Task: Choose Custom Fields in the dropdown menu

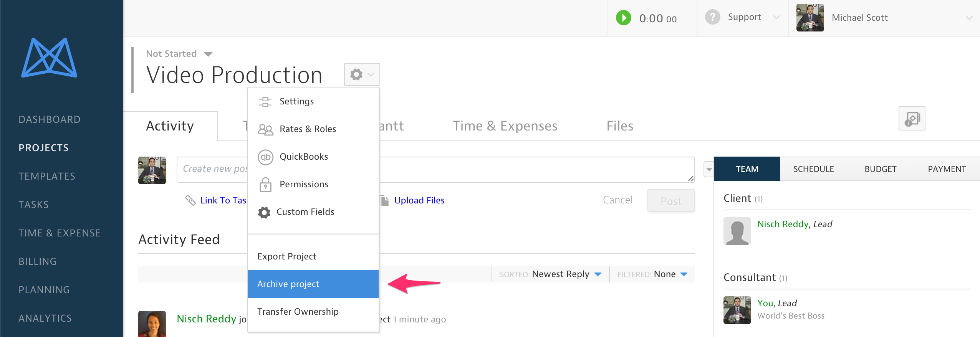Action: [305, 212]
